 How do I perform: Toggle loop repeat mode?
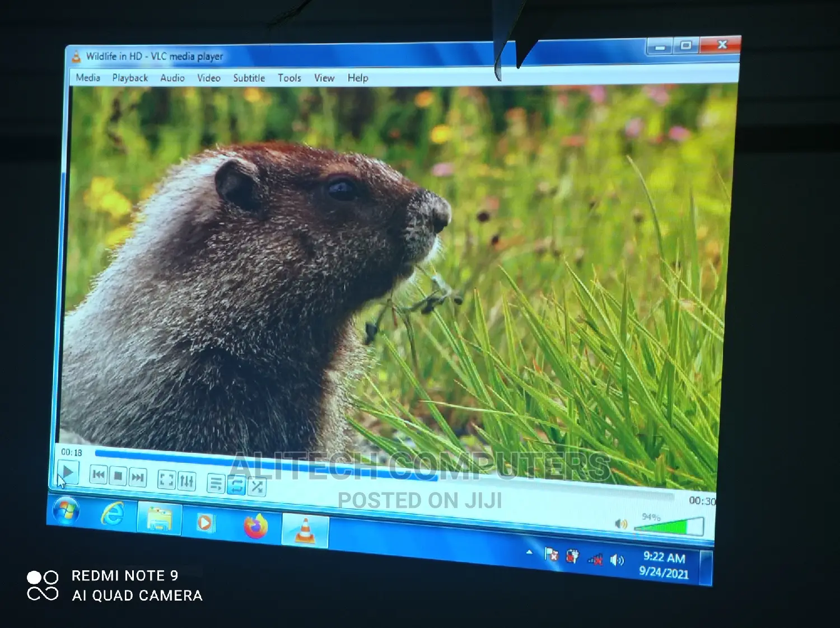236,485
